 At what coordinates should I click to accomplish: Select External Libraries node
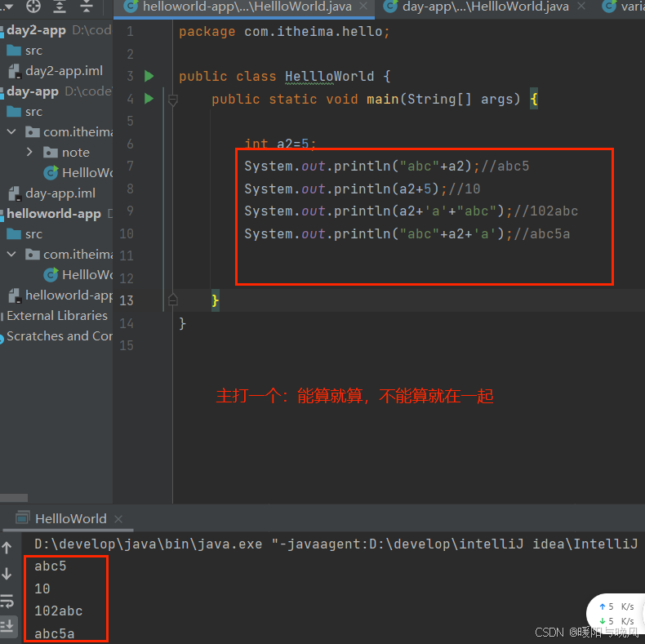[57, 316]
